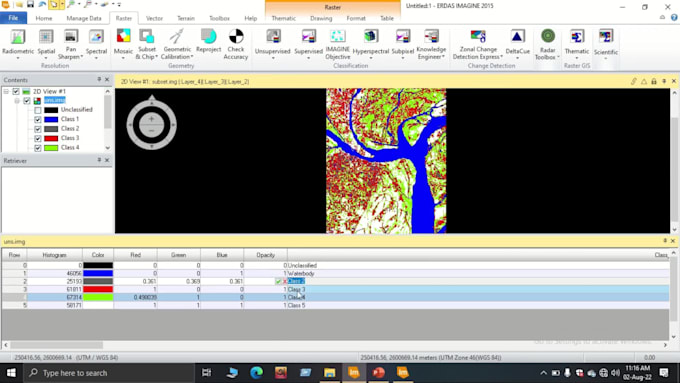
Task: Toggle uns.img layer visibility checkbox
Action: [27, 101]
